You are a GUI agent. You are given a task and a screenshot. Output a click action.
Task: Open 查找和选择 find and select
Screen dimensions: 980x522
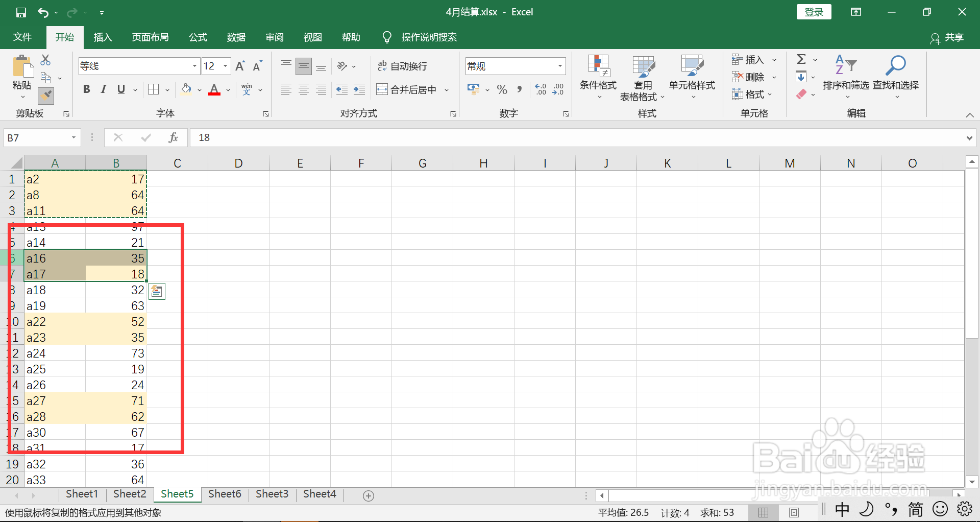click(895, 77)
